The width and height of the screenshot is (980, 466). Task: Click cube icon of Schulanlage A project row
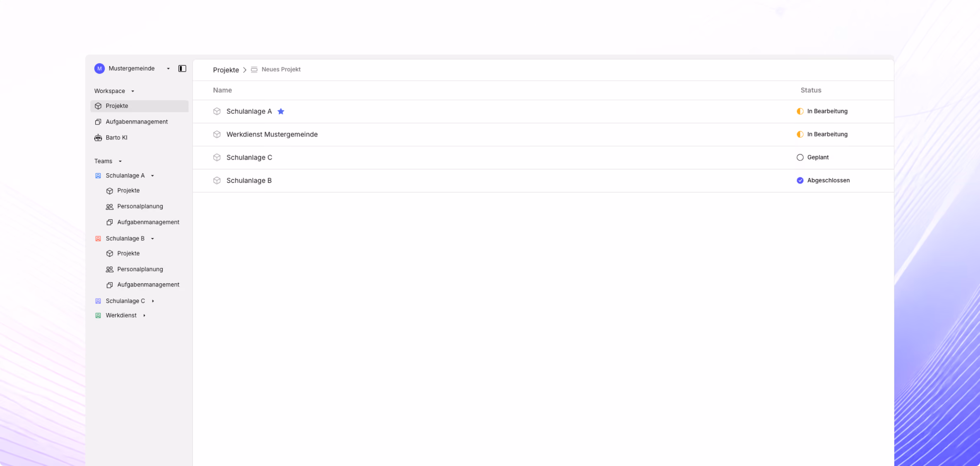[x=217, y=111]
